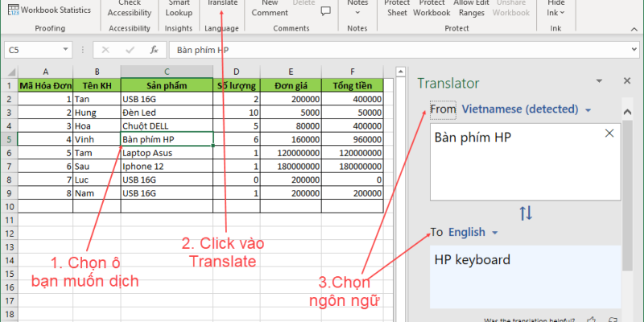Click Check Accessibility button

[x=129, y=8]
